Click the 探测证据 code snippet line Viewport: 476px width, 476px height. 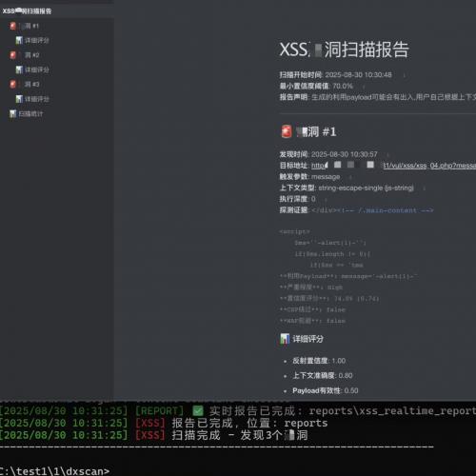click(356, 210)
